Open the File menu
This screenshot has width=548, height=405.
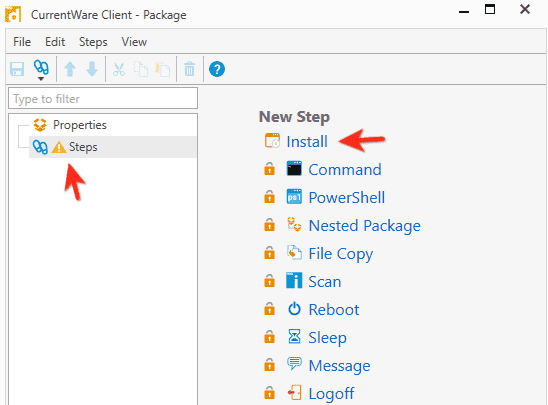[x=22, y=42]
